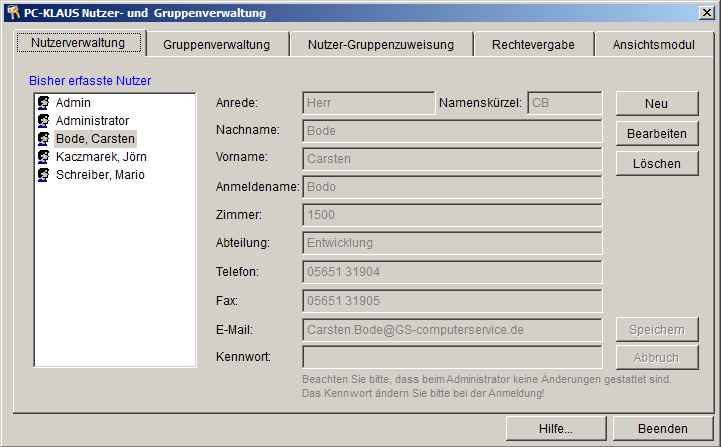Click the Bearbeiten button

pyautogui.click(x=656, y=134)
